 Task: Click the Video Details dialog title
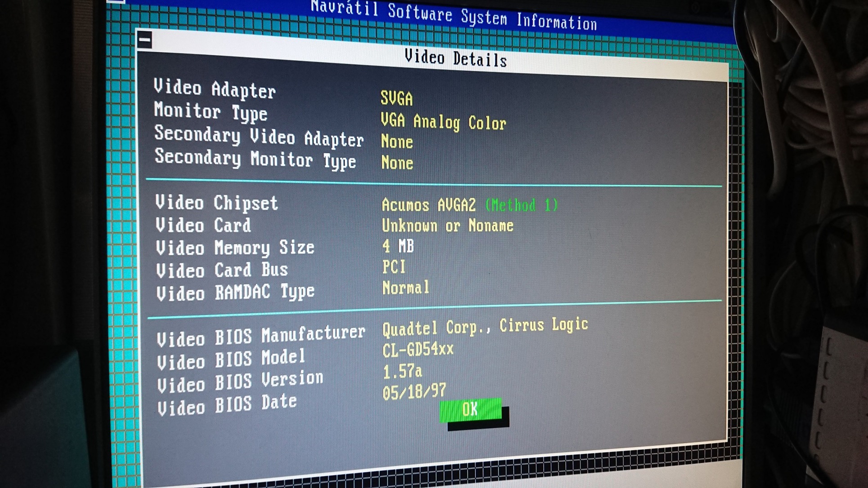[x=455, y=58]
